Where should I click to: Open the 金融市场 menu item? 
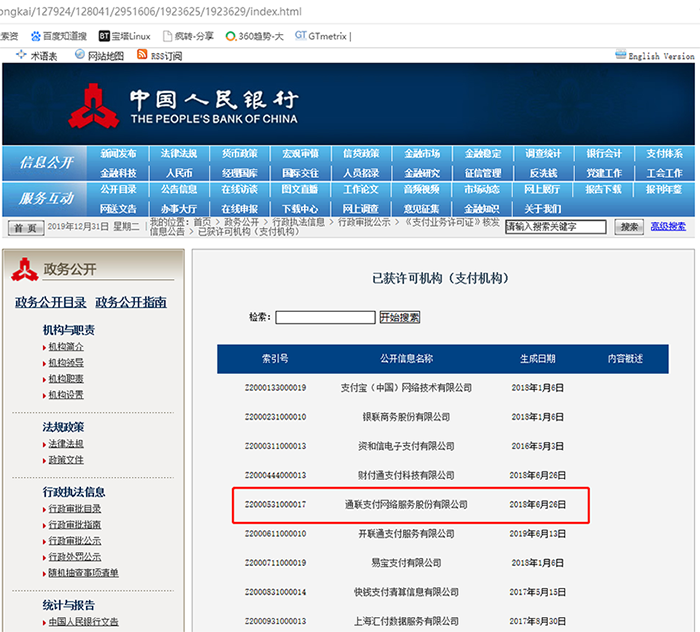coord(422,154)
